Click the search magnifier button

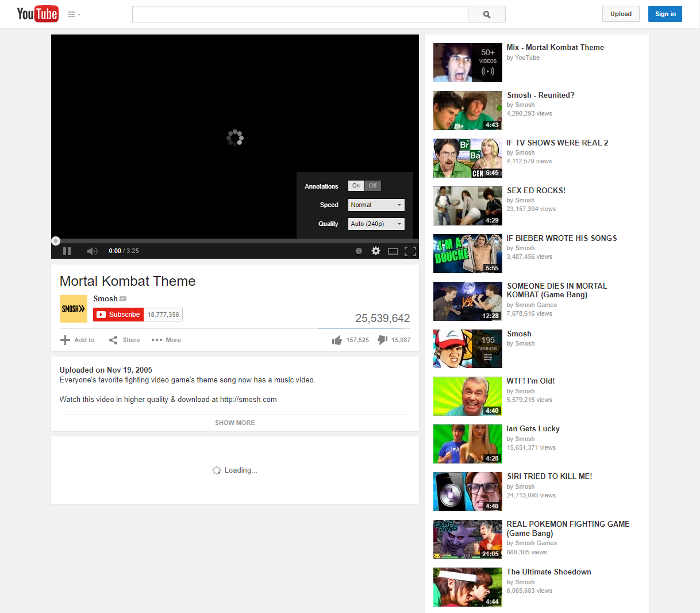tap(487, 14)
